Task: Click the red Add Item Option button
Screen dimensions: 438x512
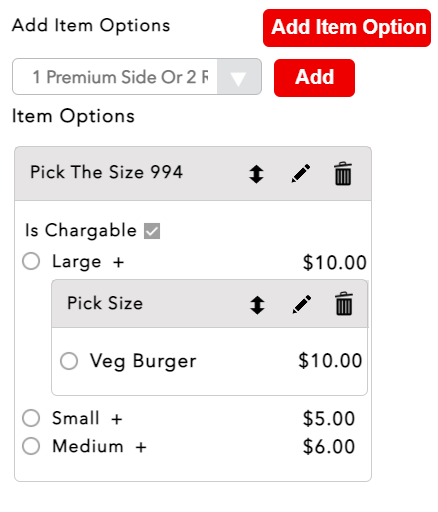Action: click(347, 28)
